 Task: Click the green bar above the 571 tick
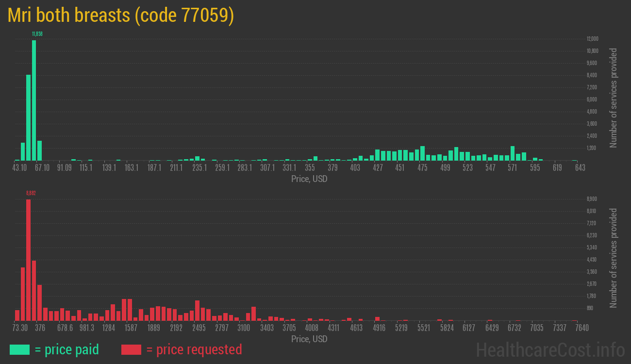(x=513, y=153)
